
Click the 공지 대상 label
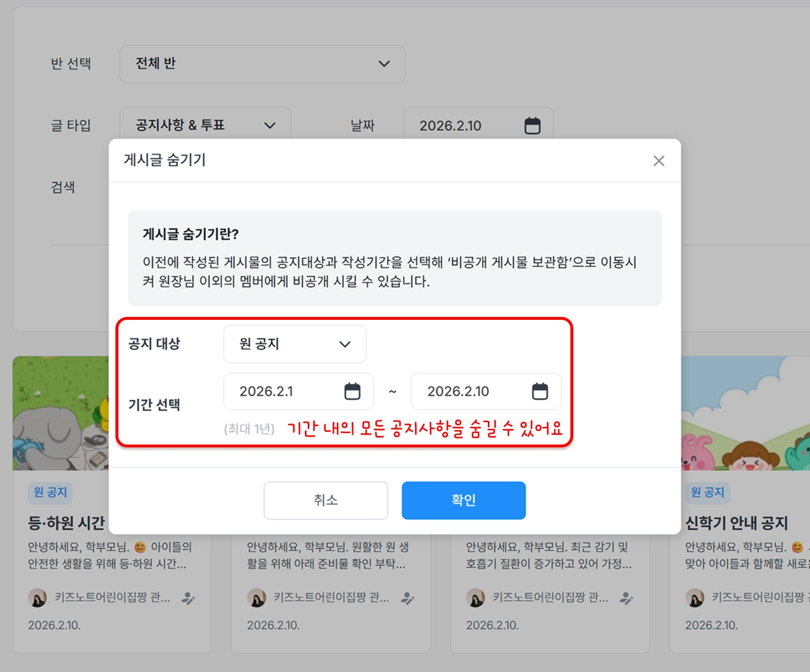(x=154, y=344)
